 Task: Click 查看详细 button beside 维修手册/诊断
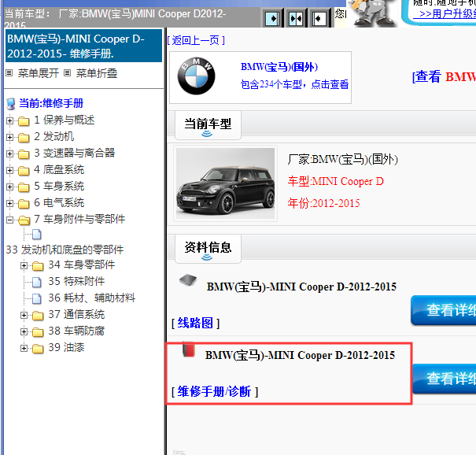(x=444, y=379)
